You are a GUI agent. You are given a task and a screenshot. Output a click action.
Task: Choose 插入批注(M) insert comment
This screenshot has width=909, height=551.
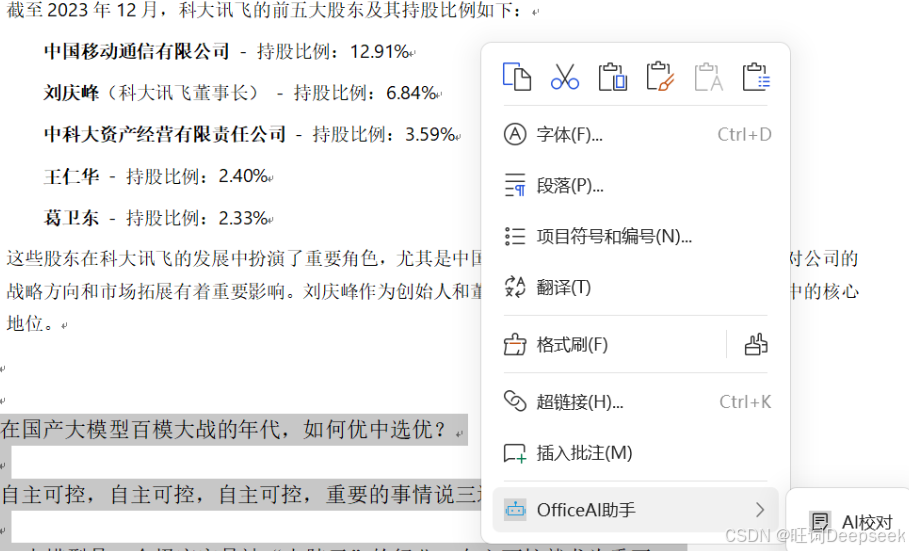(636, 452)
